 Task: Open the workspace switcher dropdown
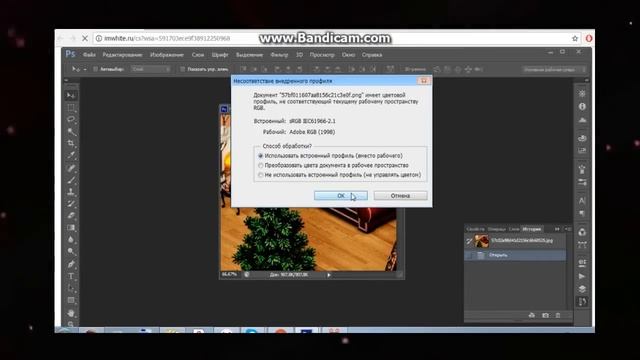pos(554,70)
